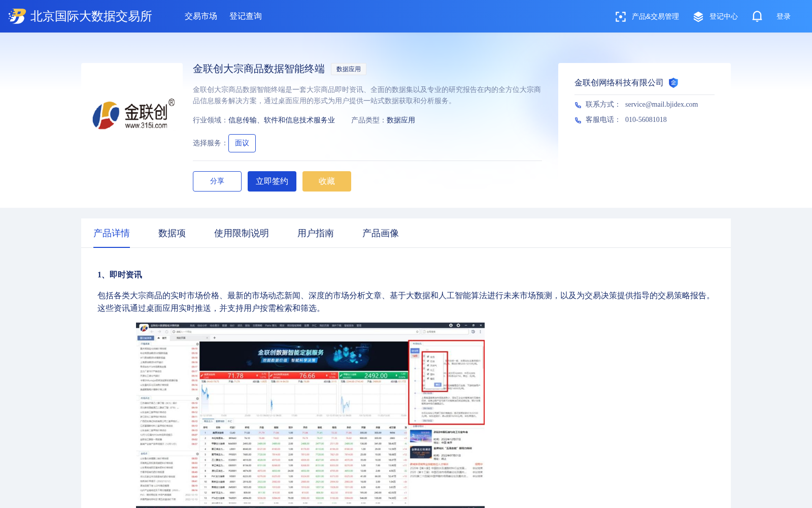
Task: Switch to the 使用限制说明 tab
Action: 242,233
